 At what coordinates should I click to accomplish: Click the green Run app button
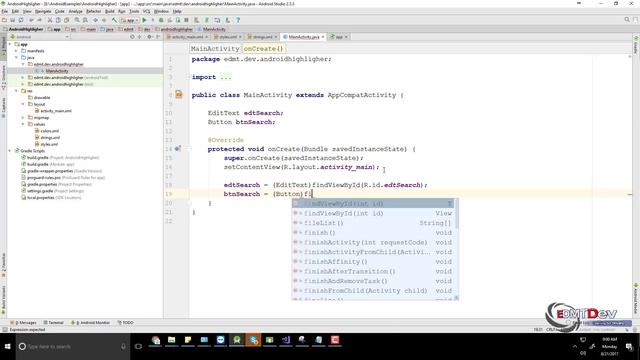[144, 20]
